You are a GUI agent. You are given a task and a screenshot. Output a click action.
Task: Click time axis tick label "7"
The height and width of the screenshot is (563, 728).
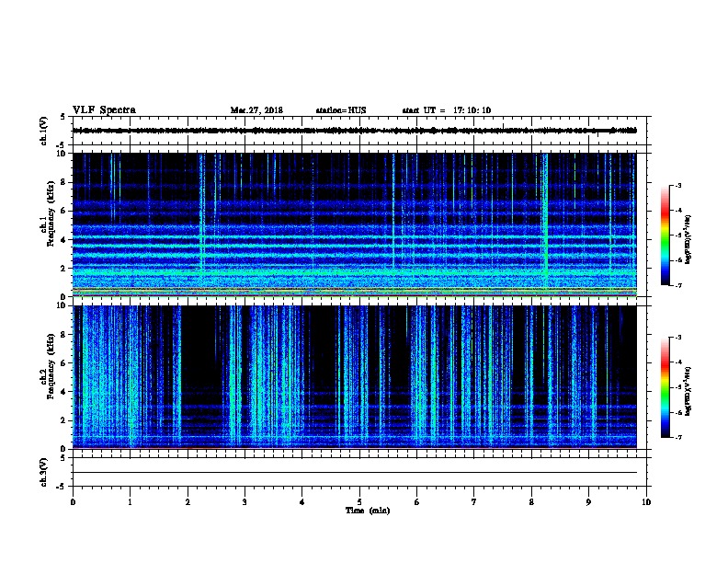pyautogui.click(x=474, y=502)
